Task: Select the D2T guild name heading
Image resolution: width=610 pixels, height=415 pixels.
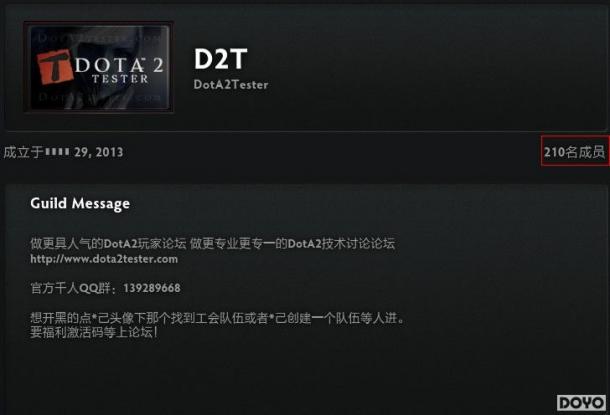Action: [x=220, y=59]
